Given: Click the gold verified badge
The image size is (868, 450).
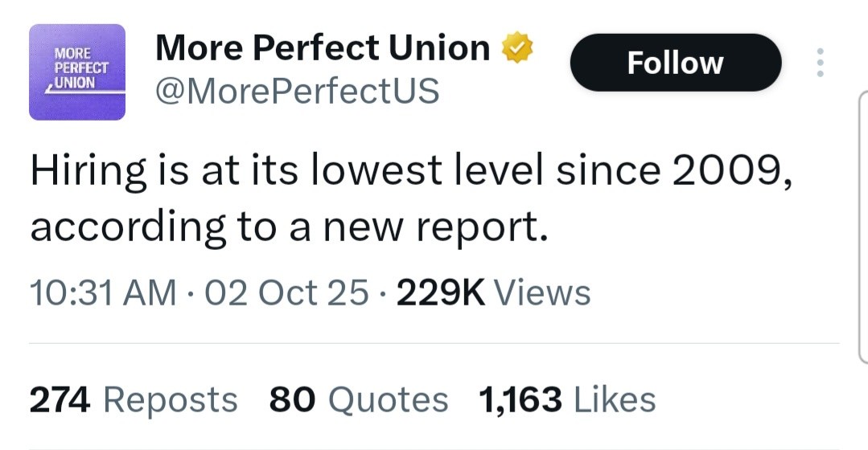Looking at the screenshot, I should [x=516, y=48].
